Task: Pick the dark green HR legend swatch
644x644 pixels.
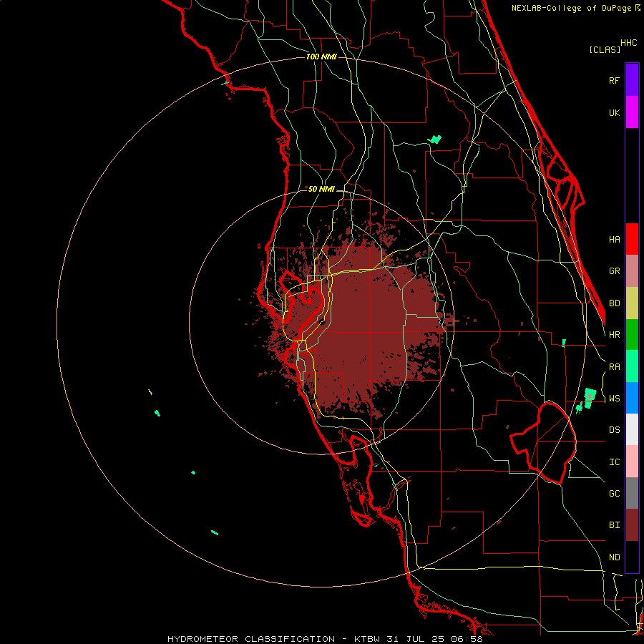Action: (632, 334)
